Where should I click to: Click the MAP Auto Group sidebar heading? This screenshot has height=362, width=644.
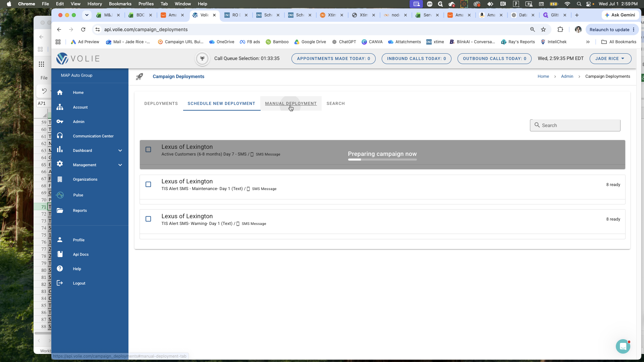pos(76,75)
